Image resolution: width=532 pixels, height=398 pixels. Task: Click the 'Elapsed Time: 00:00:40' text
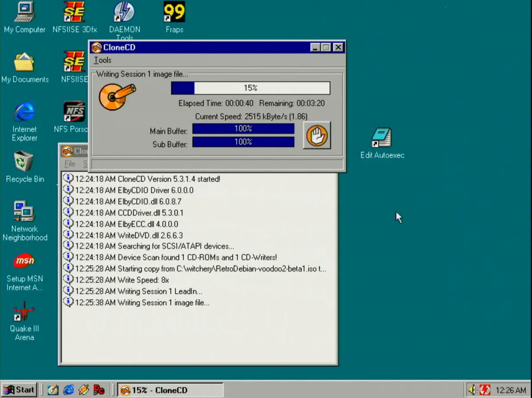216,103
